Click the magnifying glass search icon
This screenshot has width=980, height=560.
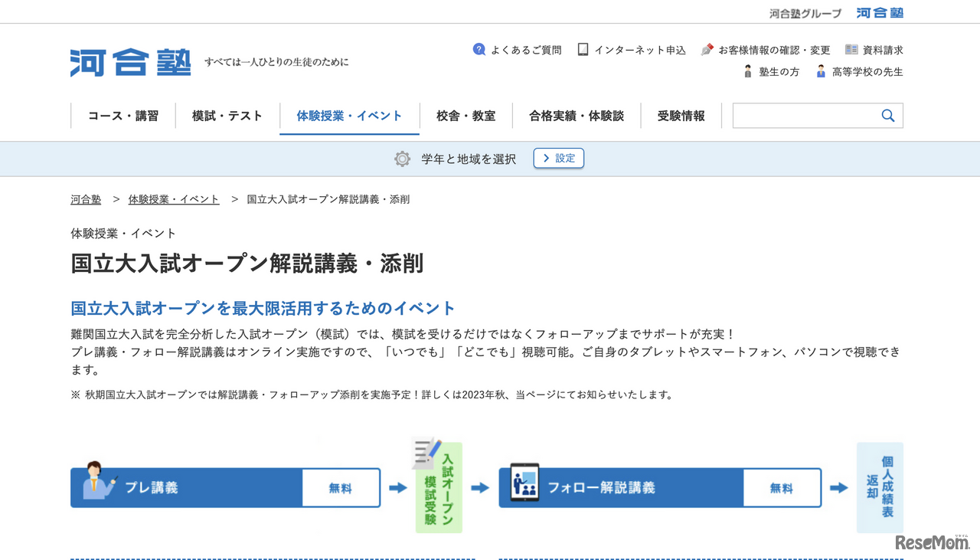coord(888,116)
